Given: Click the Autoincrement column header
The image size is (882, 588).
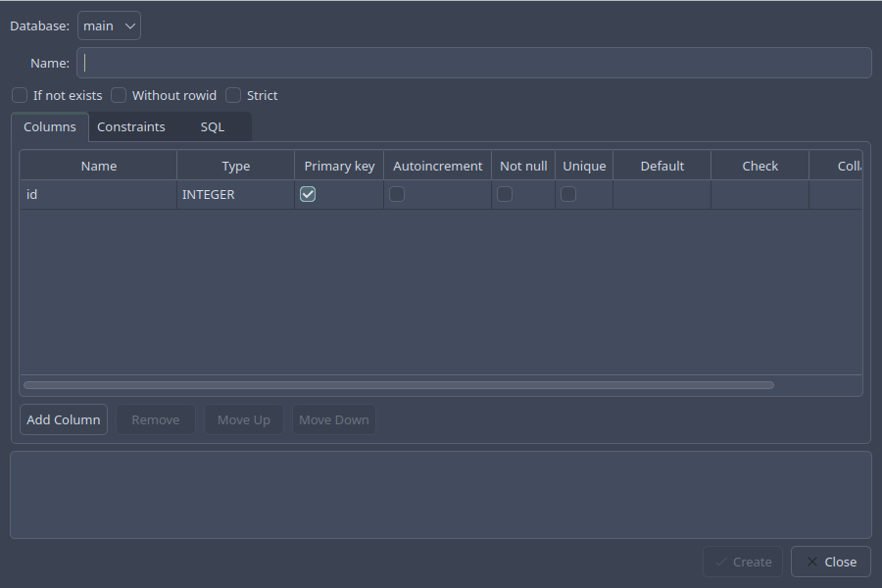Looking at the screenshot, I should pos(438,166).
